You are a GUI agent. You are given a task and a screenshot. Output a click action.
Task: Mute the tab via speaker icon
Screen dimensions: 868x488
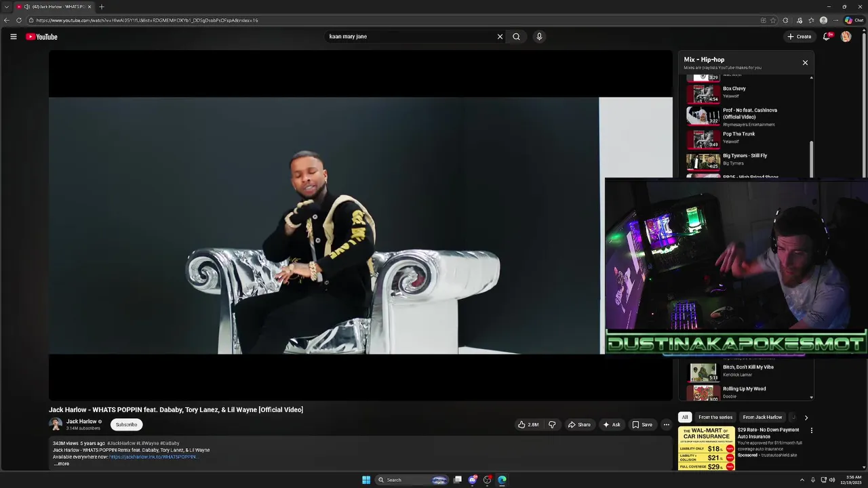coord(26,7)
